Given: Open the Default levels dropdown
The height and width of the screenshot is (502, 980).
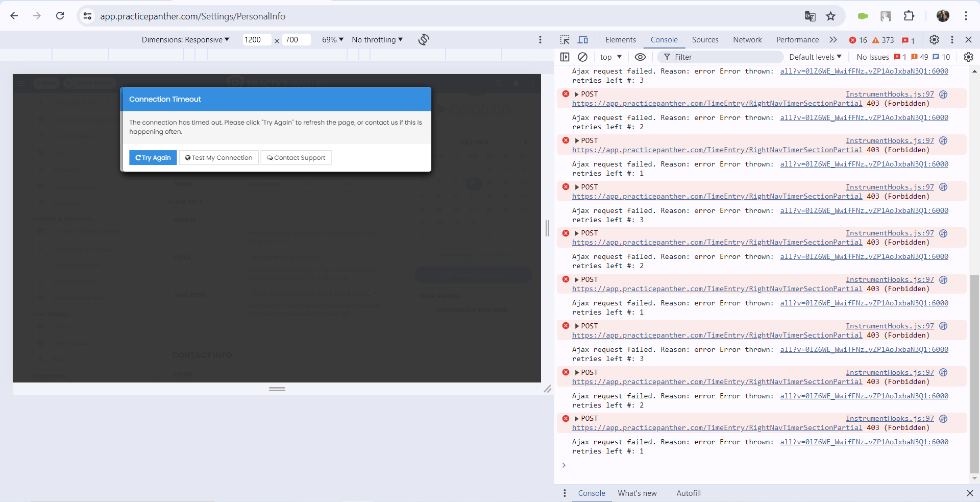Looking at the screenshot, I should click(x=815, y=57).
